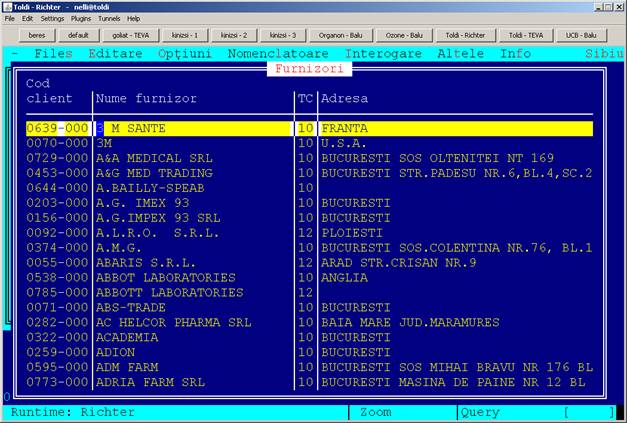Click the beres session button
The width and height of the screenshot is (627, 423).
(37, 35)
